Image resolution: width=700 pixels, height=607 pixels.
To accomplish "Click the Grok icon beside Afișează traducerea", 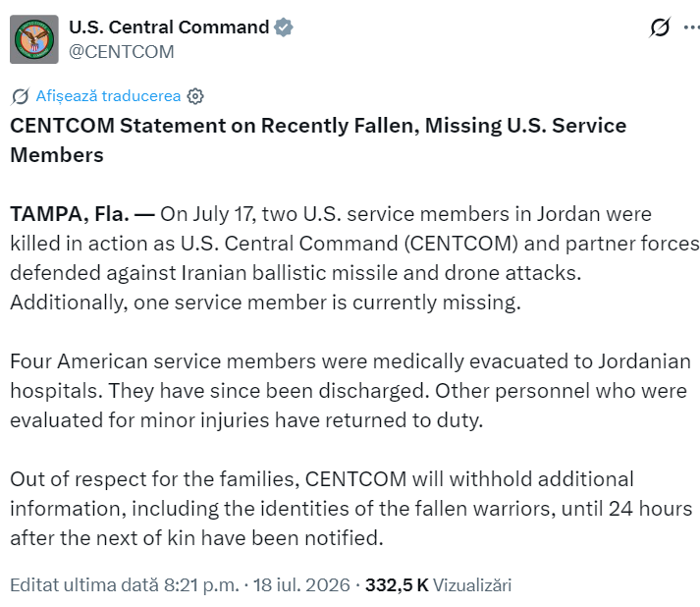I will coord(21,96).
